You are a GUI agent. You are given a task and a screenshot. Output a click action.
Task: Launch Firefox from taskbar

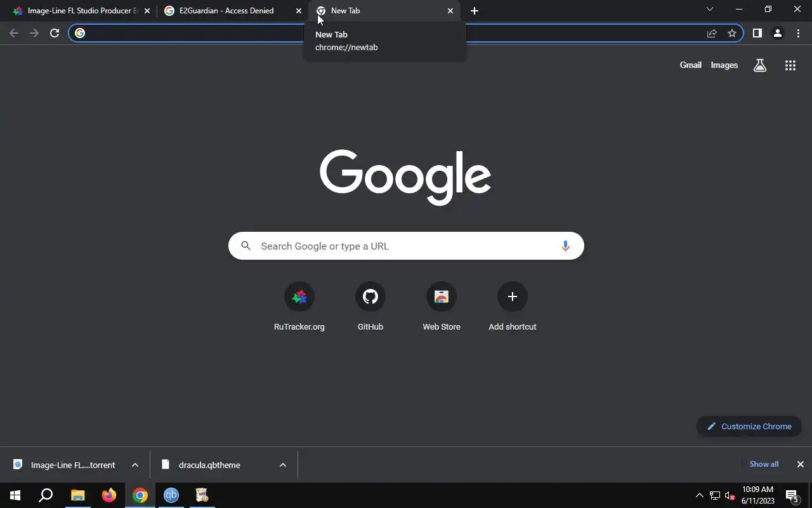click(108, 495)
